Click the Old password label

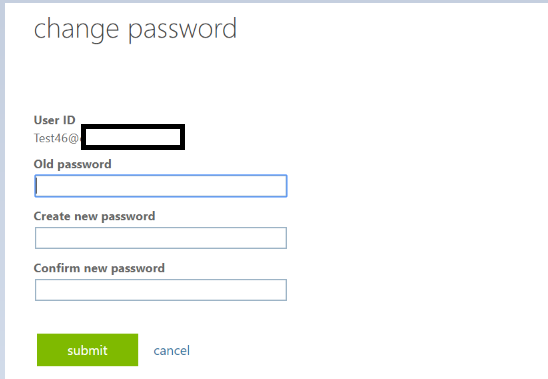pyautogui.click(x=72, y=164)
